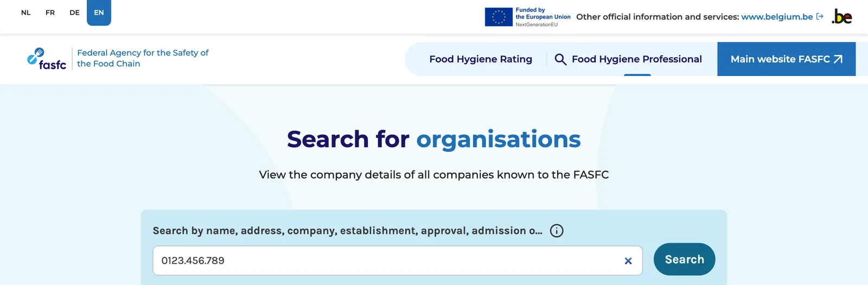Switch language to NL

25,12
